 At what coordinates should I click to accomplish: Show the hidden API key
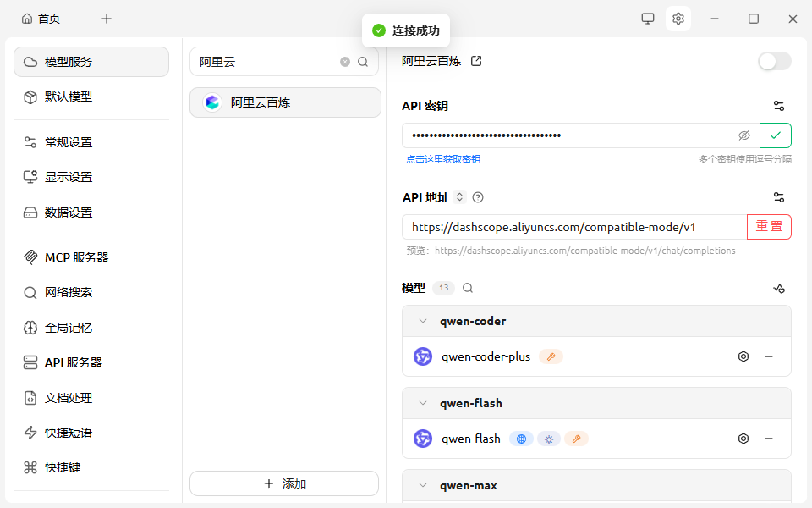click(744, 135)
